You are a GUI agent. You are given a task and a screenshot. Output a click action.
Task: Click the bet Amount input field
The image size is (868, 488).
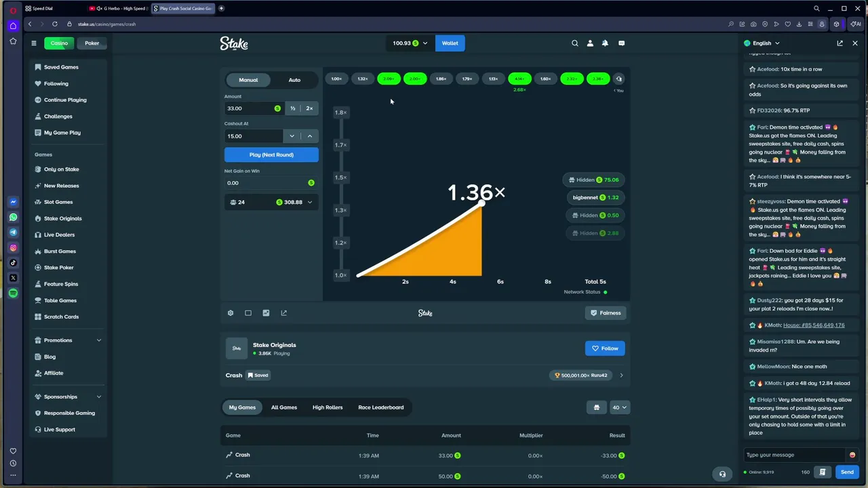click(254, 108)
